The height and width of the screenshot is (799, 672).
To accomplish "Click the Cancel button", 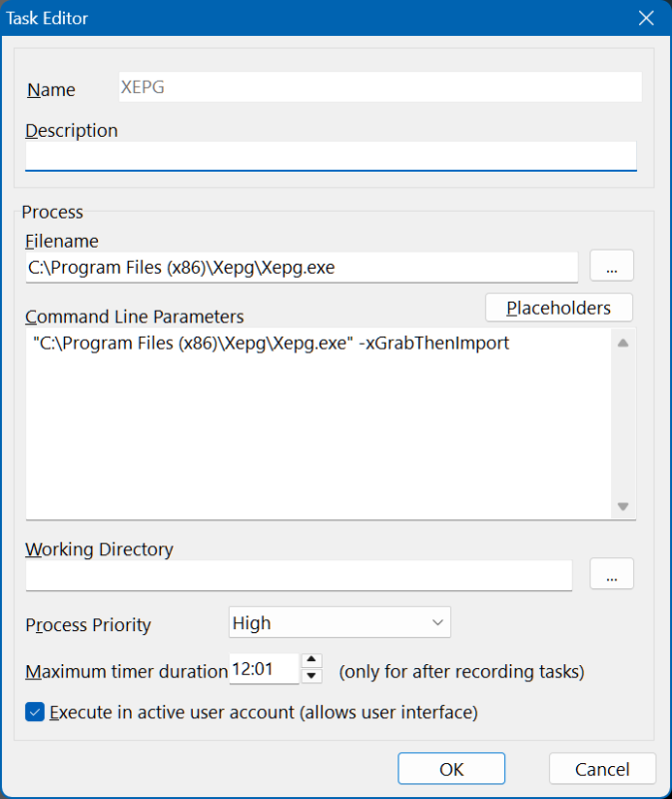I will pos(602,768).
